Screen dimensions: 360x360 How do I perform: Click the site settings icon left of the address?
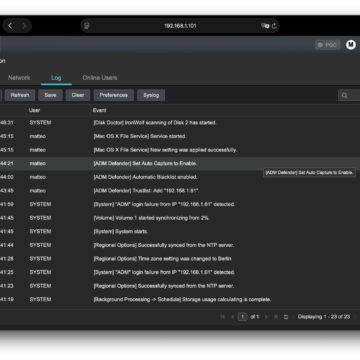pyautogui.click(x=87, y=26)
